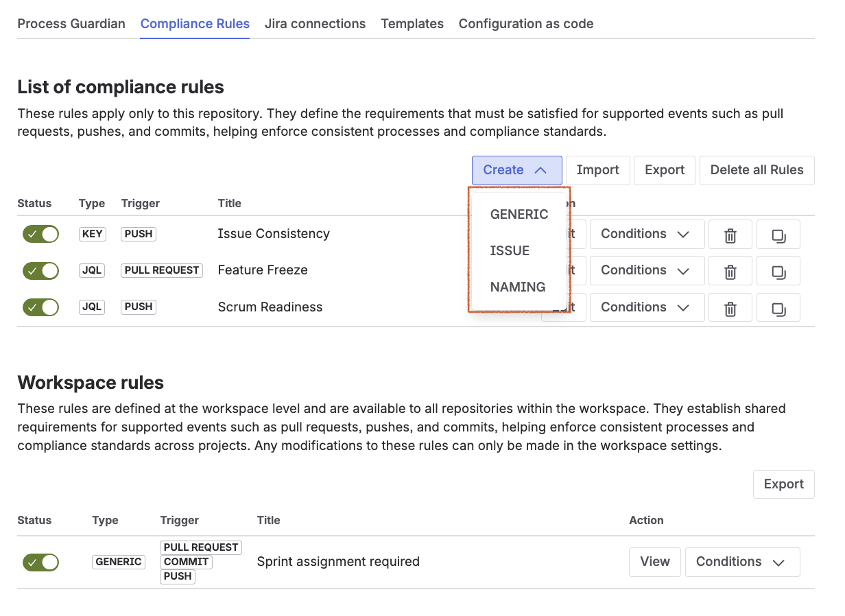Disable the Issue Consistency rule toggle
845x616 pixels.
40,234
